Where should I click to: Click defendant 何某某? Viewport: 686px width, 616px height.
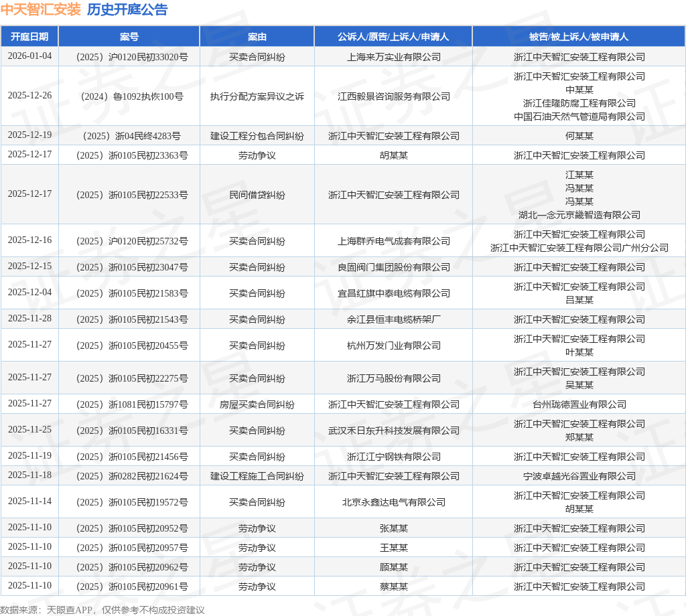coord(579,136)
